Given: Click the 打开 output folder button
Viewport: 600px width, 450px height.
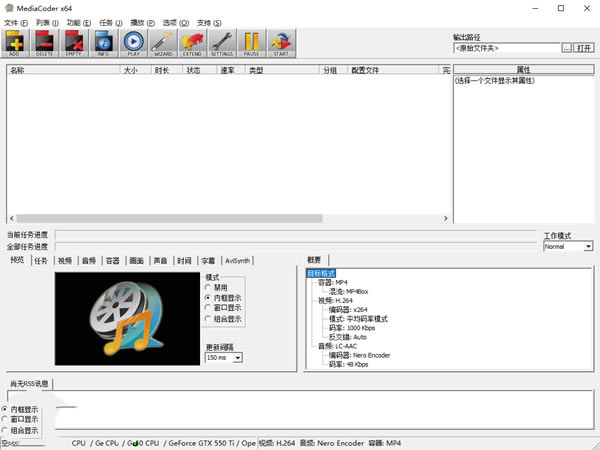Looking at the screenshot, I should coord(583,47).
